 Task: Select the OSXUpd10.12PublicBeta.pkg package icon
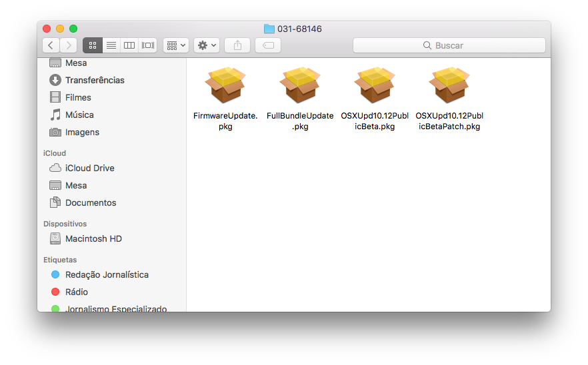[x=375, y=85]
